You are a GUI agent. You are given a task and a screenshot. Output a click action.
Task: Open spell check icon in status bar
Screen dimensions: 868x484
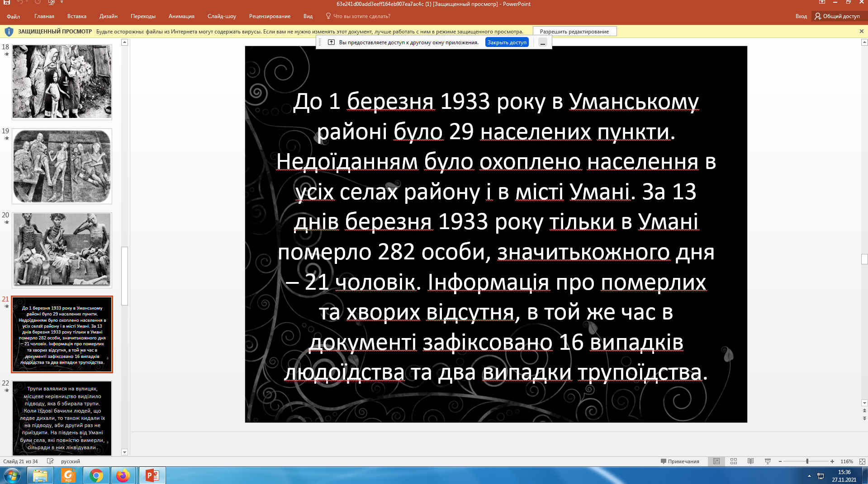(50, 461)
